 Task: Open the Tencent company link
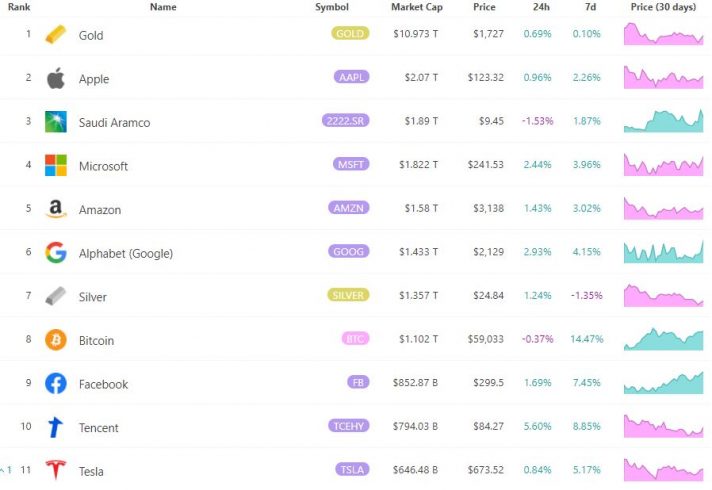pos(99,428)
